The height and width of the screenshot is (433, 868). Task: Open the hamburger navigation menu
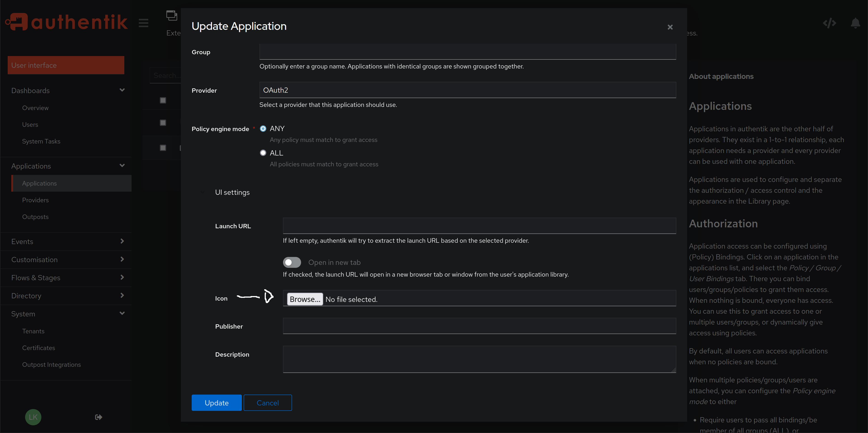143,23
